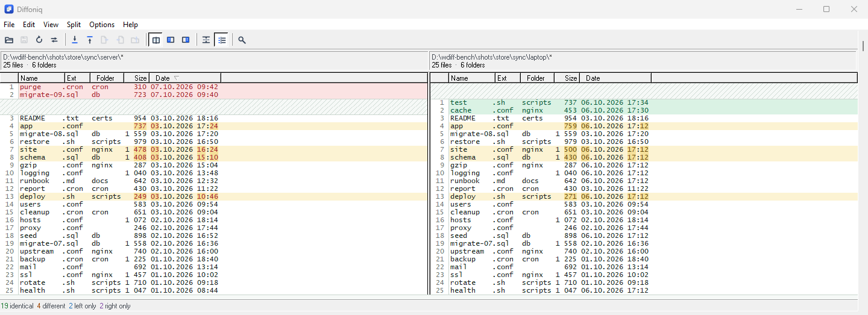Sort left pane by Ext column header
The image size is (868, 315).
click(x=78, y=78)
